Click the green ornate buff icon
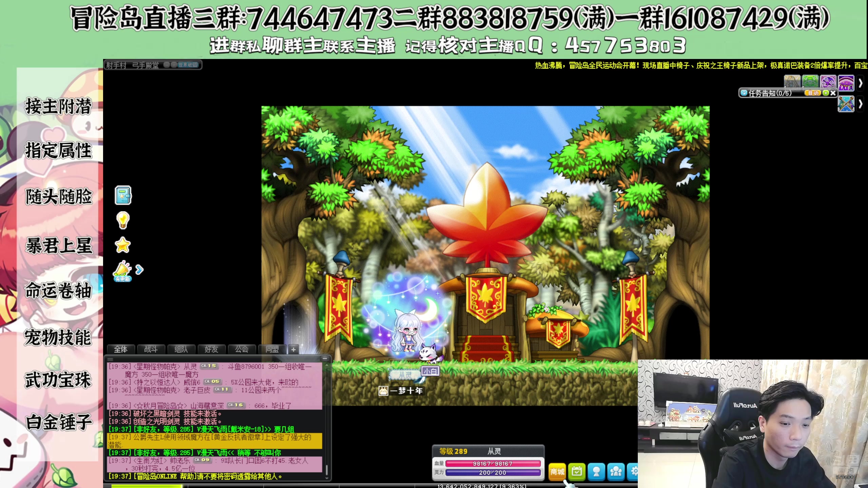The height and width of the screenshot is (488, 868). tap(810, 82)
